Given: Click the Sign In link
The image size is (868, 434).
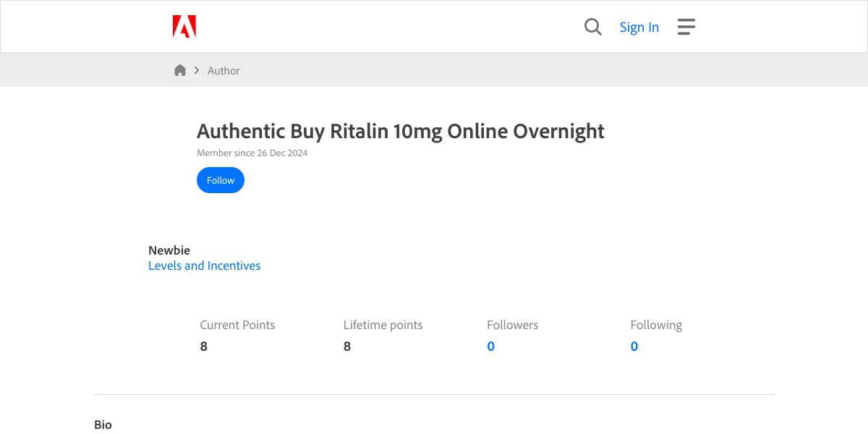Looking at the screenshot, I should [x=639, y=27].
